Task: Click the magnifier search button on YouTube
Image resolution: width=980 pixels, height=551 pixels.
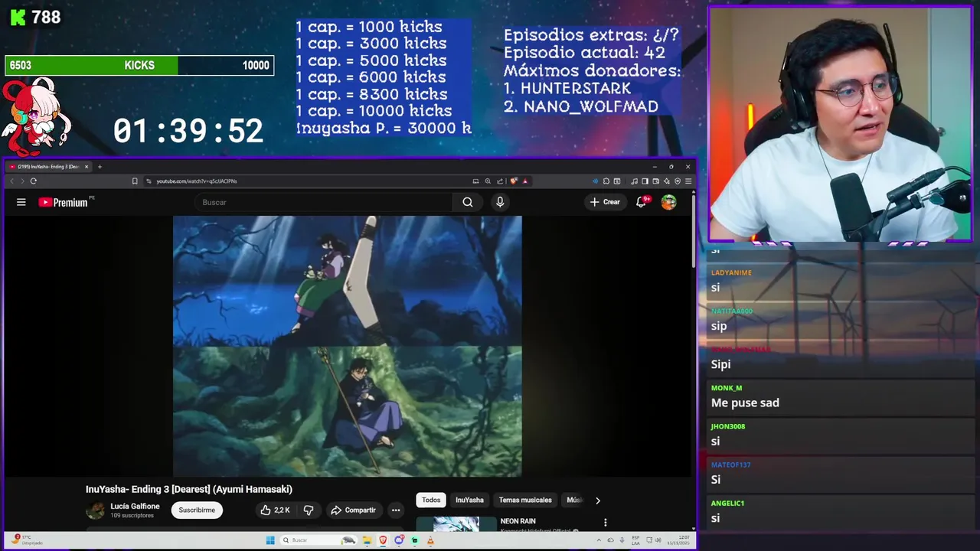Action: (468, 202)
